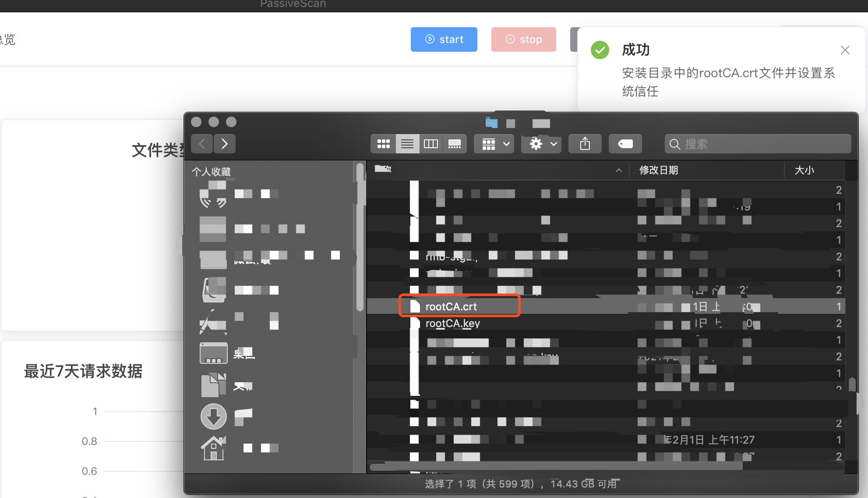Open the gear action menu
Screen dimensions: 868x498
coord(543,144)
